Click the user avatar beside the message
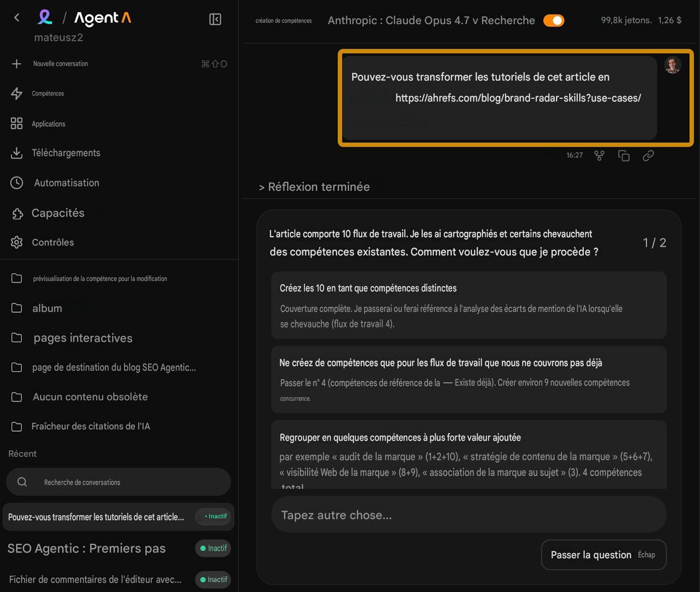Image resolution: width=700 pixels, height=592 pixels. [x=673, y=65]
